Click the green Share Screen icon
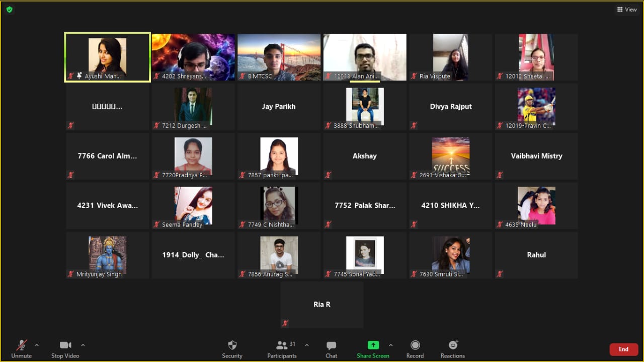The image size is (644, 362). click(x=373, y=345)
